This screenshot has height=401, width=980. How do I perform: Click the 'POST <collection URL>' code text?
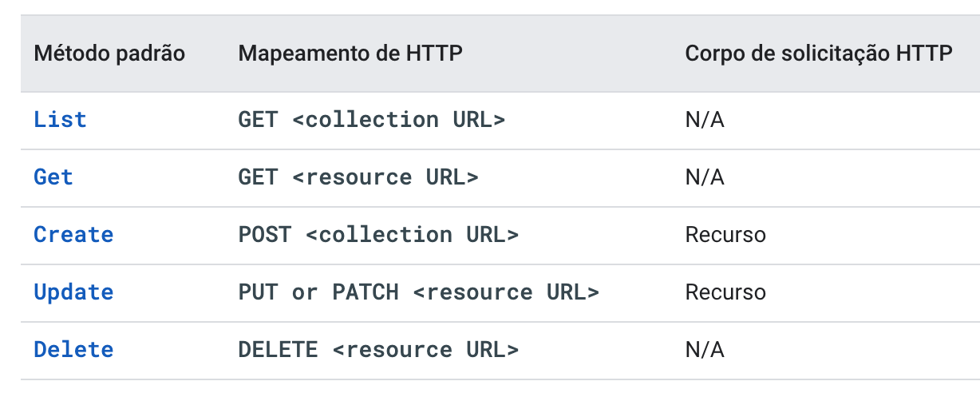[378, 235]
